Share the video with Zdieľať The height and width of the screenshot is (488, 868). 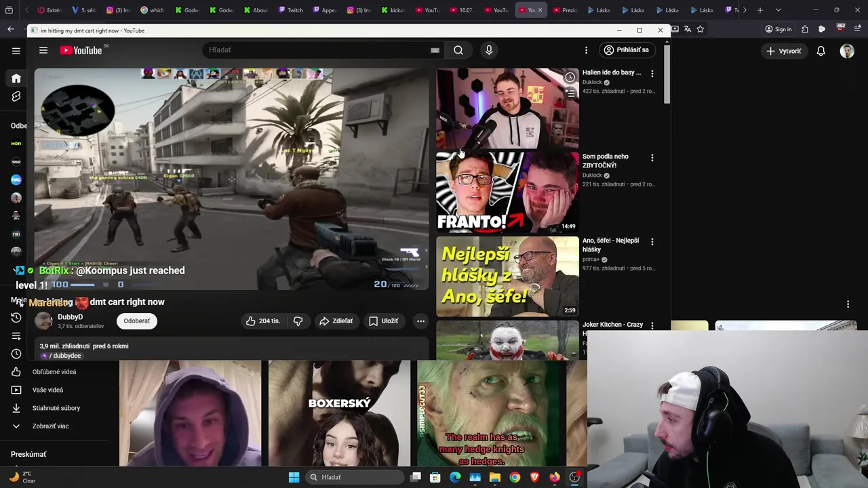tap(336, 321)
